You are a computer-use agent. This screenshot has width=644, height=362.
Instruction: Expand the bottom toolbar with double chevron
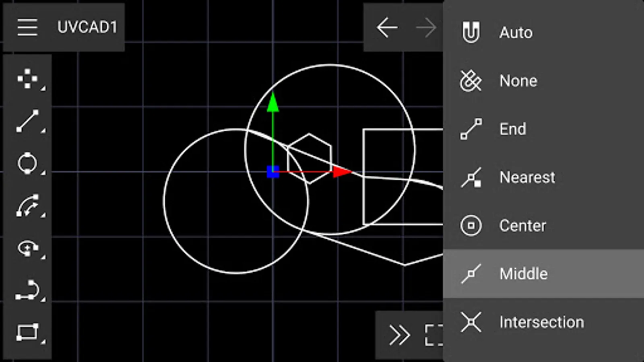399,335
